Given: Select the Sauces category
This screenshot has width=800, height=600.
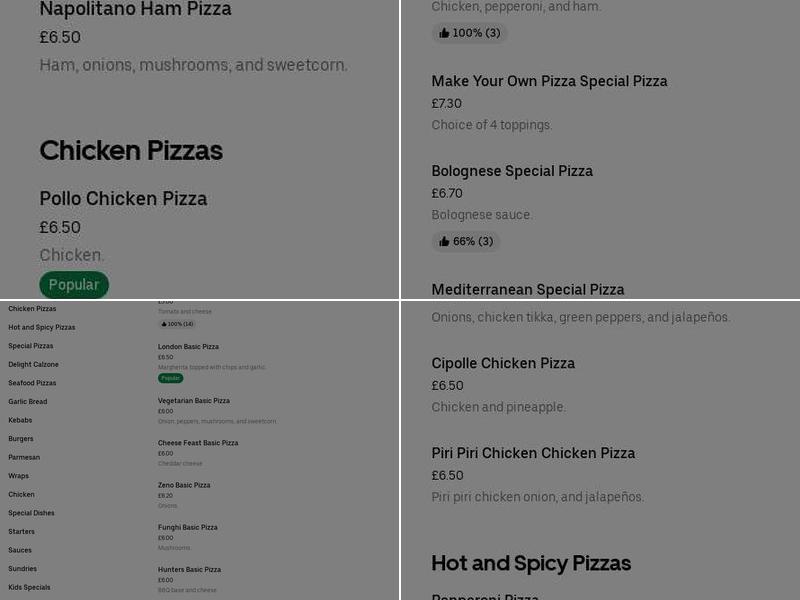Looking at the screenshot, I should pyautogui.click(x=18, y=550).
